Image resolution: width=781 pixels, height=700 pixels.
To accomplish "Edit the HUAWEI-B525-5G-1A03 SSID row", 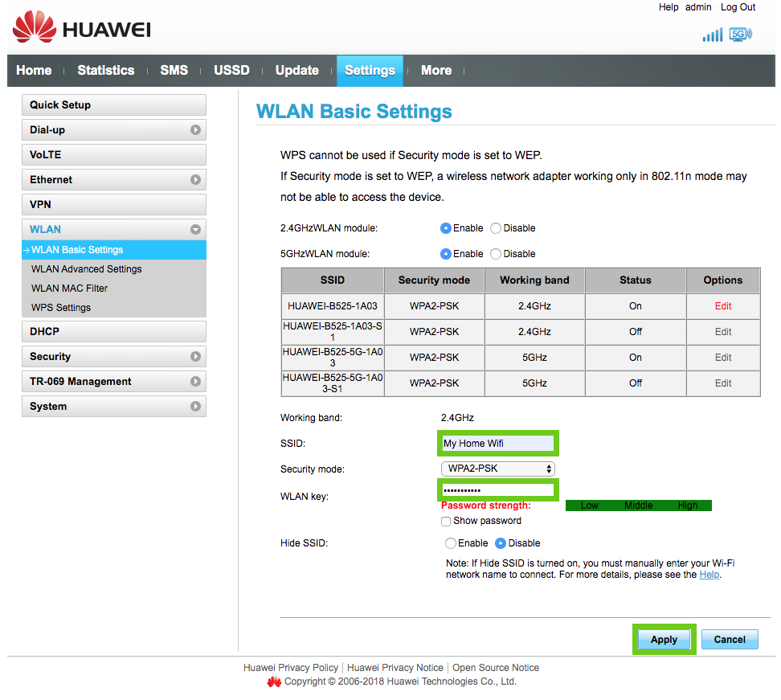I will pos(723,358).
